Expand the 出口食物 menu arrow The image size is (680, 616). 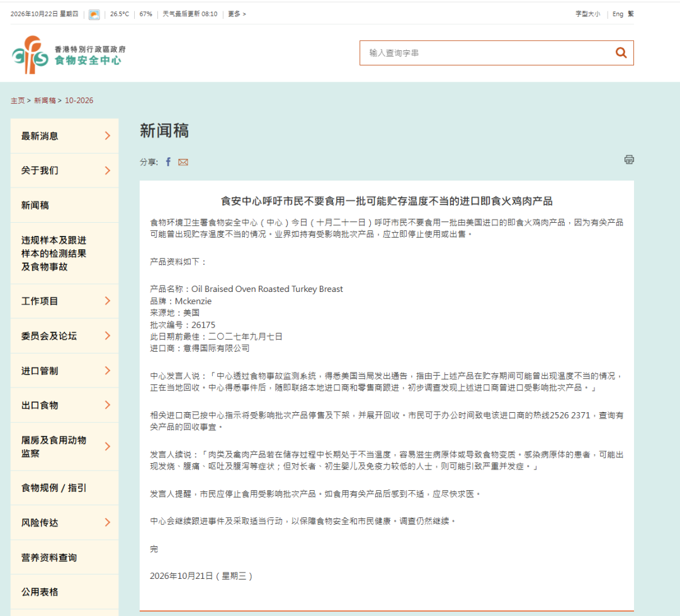coord(108,405)
